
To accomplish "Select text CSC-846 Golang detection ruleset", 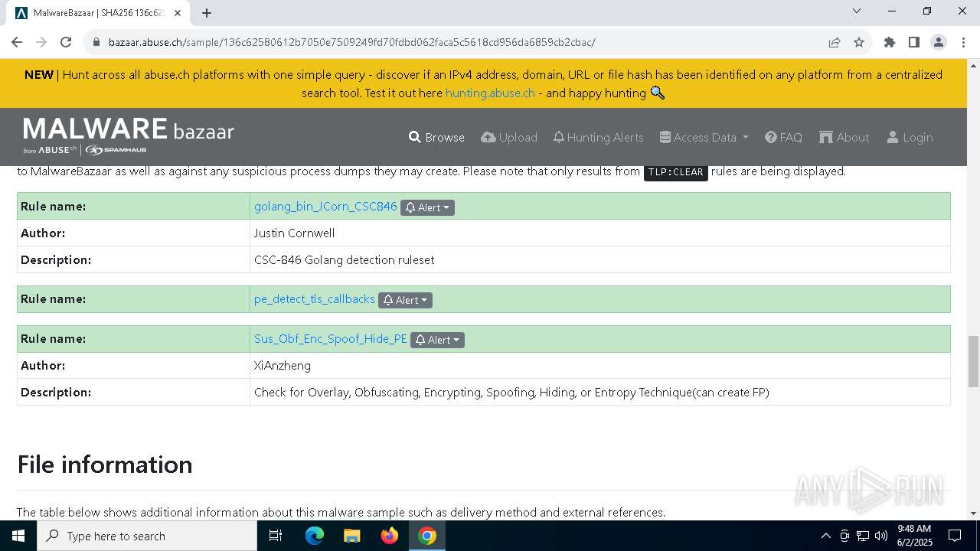I will 344,259.
